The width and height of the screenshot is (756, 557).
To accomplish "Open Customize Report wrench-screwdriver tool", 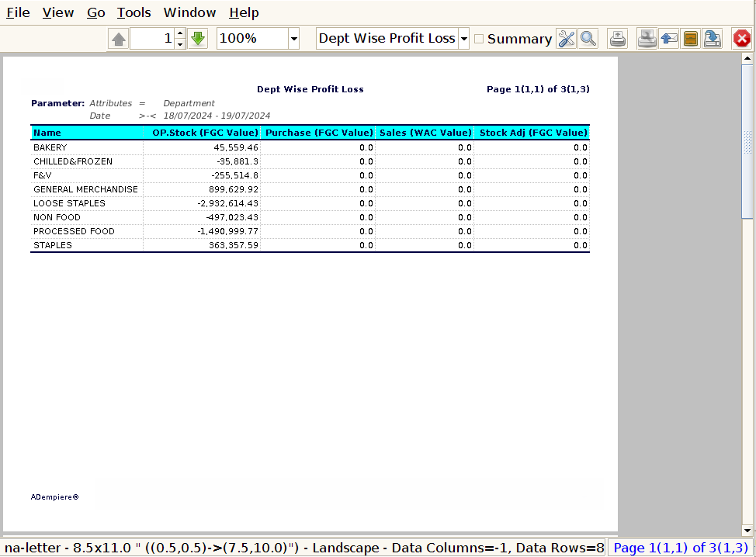I will coord(567,39).
